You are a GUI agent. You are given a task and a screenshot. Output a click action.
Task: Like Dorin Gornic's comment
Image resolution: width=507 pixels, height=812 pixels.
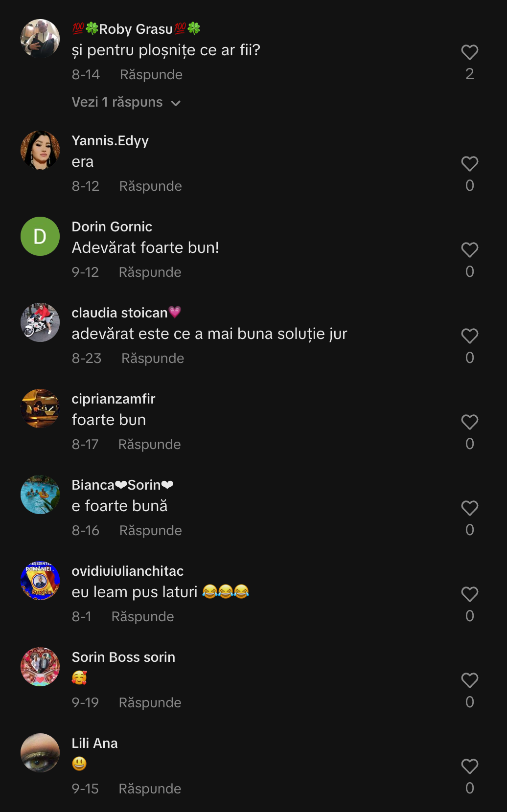[x=469, y=250]
